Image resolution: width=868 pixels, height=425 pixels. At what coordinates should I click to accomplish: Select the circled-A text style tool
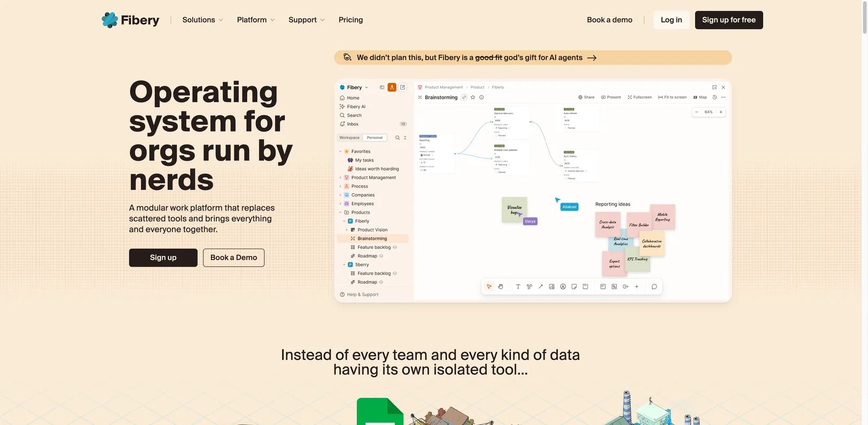pyautogui.click(x=563, y=287)
